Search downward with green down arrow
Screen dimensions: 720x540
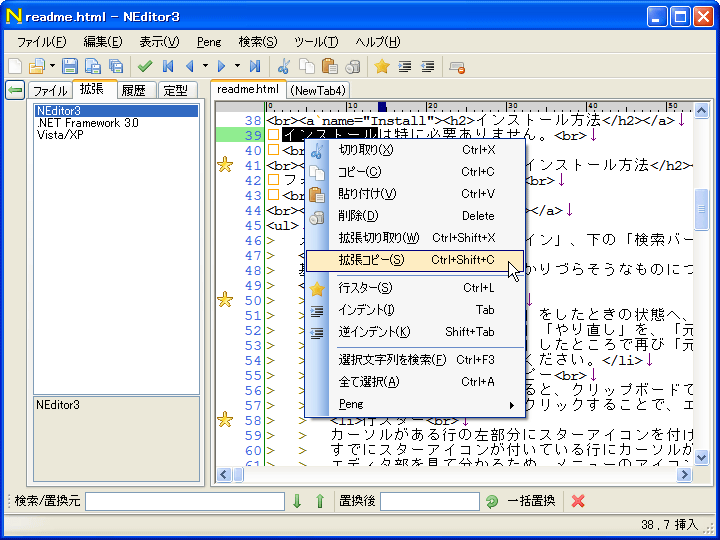point(297,501)
